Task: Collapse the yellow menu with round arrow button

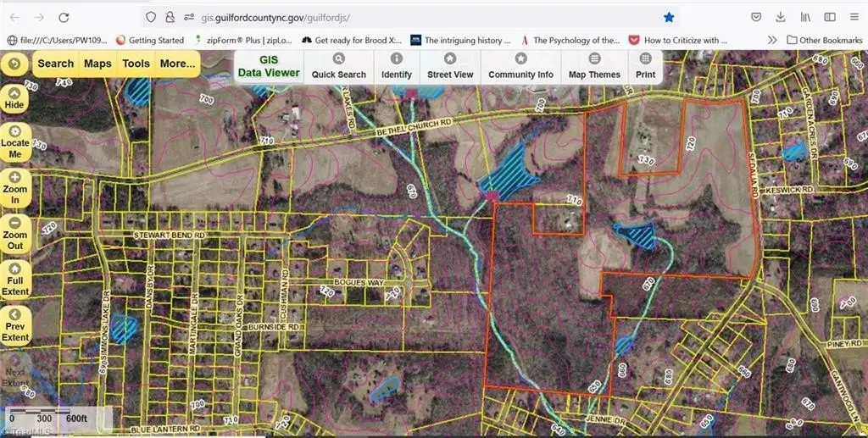Action: click(15, 64)
